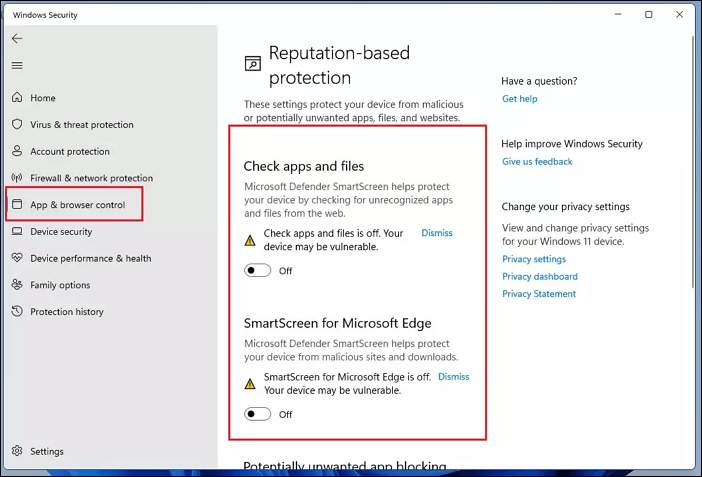The width and height of the screenshot is (702, 477).
Task: Click the Account protection person icon
Action: point(17,151)
